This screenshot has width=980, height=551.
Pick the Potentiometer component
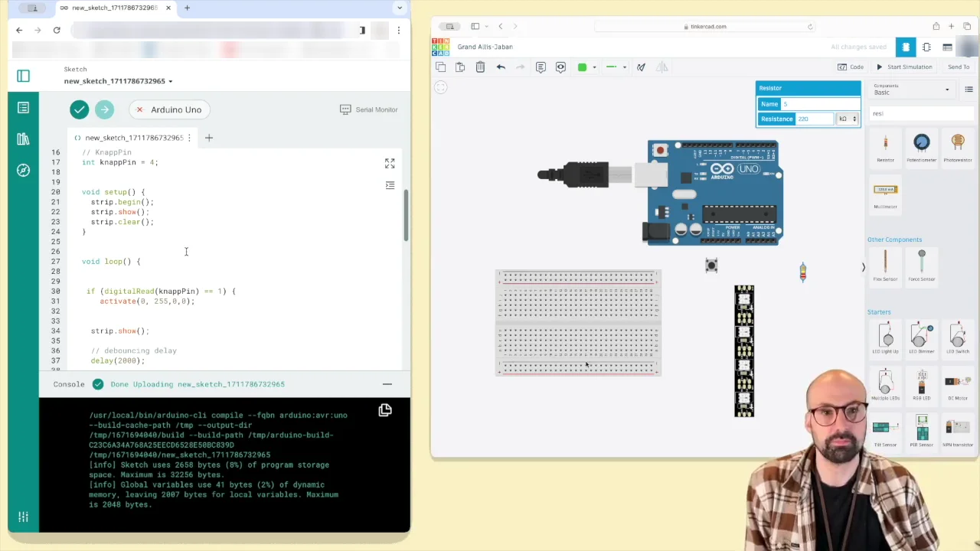point(921,148)
